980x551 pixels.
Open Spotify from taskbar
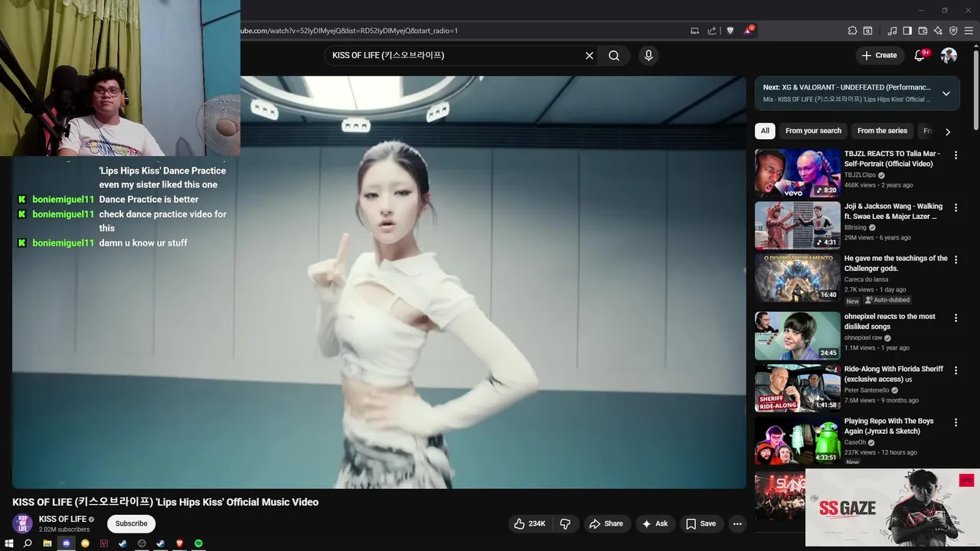pyautogui.click(x=198, y=543)
